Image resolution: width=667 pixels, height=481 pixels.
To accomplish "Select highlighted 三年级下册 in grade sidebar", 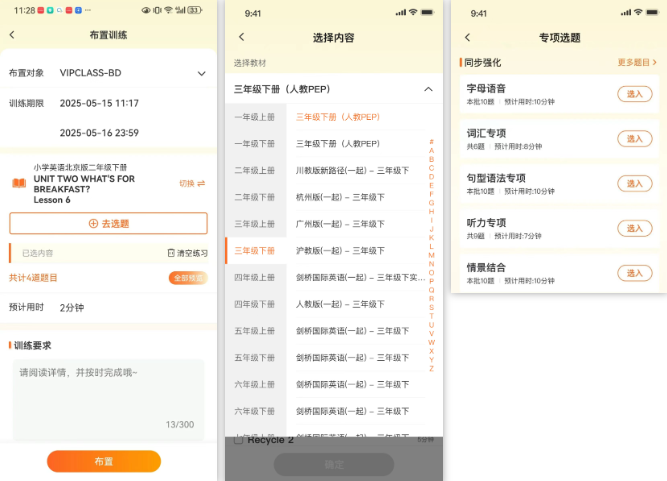I will click(255, 251).
